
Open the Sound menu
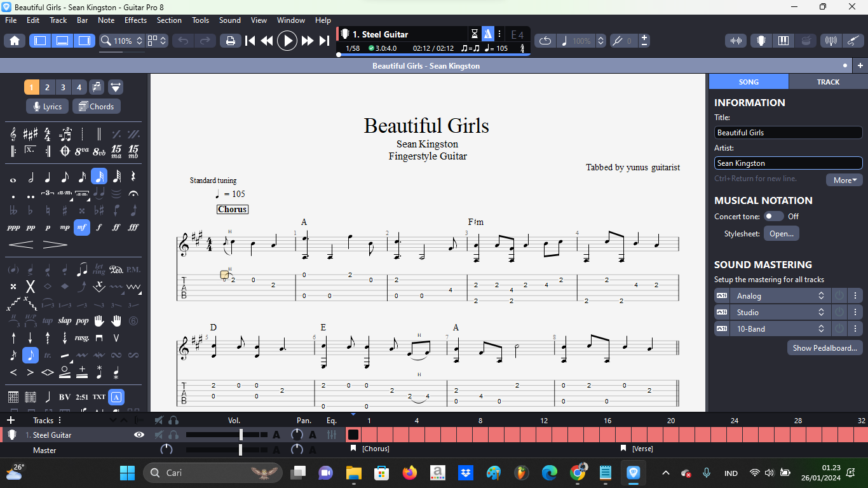coord(230,20)
